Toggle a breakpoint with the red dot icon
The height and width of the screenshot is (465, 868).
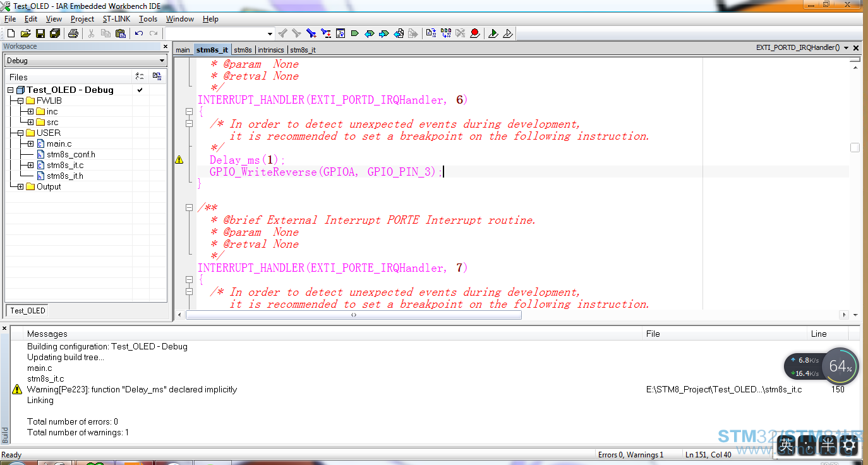tap(475, 33)
